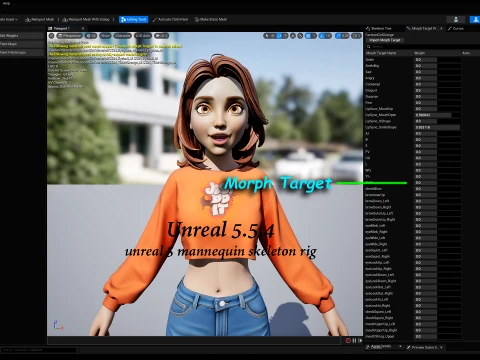Viewport: 480px width, 360px height.
Task: Click the Import Morph Target button
Action: tap(385, 40)
